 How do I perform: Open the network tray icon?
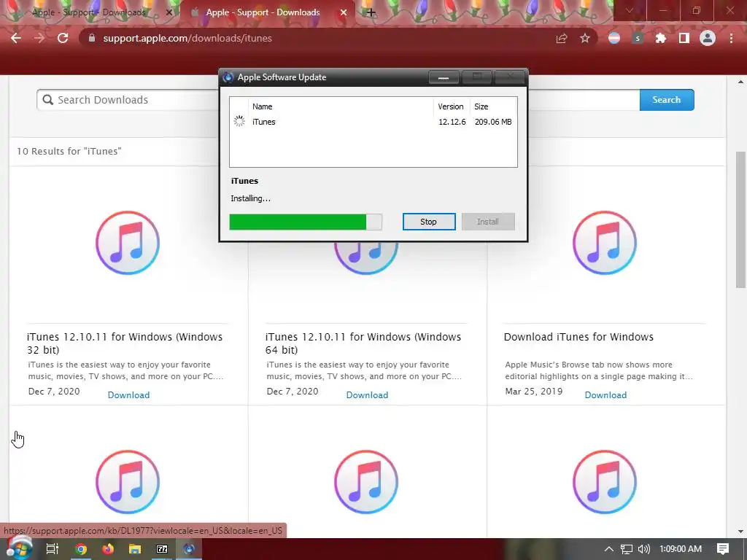tap(627, 549)
